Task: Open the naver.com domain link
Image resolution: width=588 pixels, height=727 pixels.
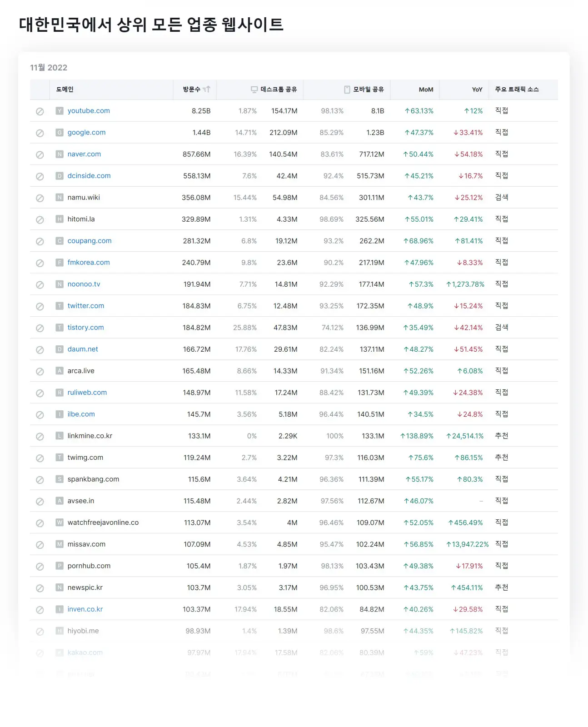Action: point(84,154)
